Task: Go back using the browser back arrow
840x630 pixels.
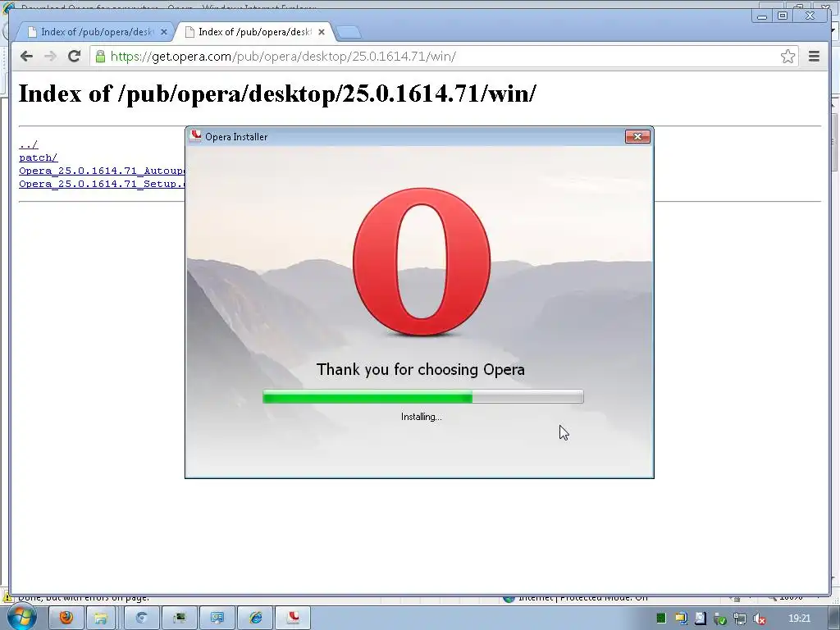Action: 26,57
